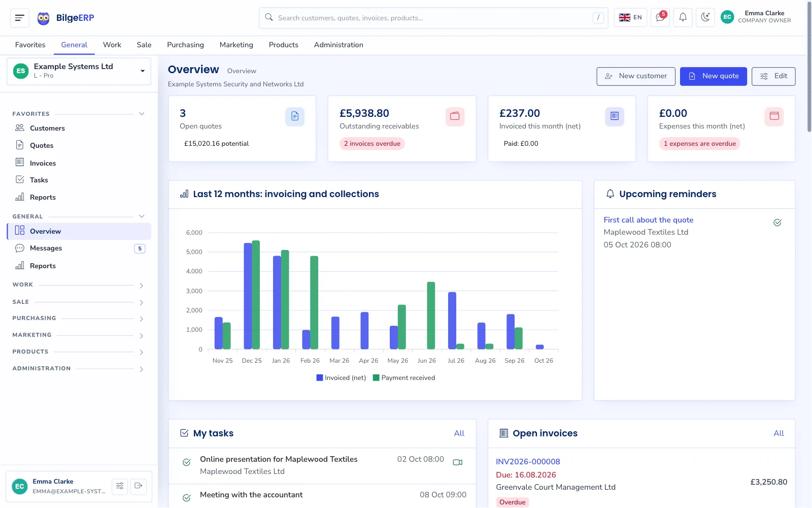Click the 2 invoices overdue badge
Image resolution: width=812 pixels, height=508 pixels.
[x=372, y=144]
